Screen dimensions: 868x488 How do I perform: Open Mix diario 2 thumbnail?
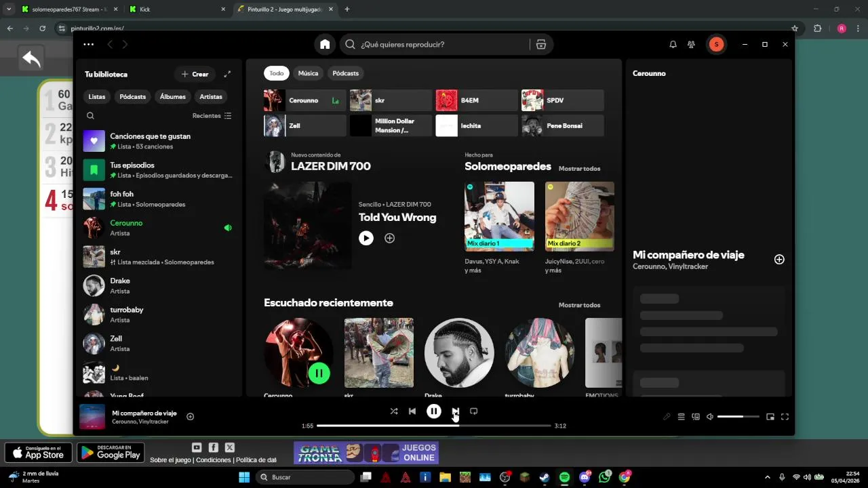click(x=580, y=216)
